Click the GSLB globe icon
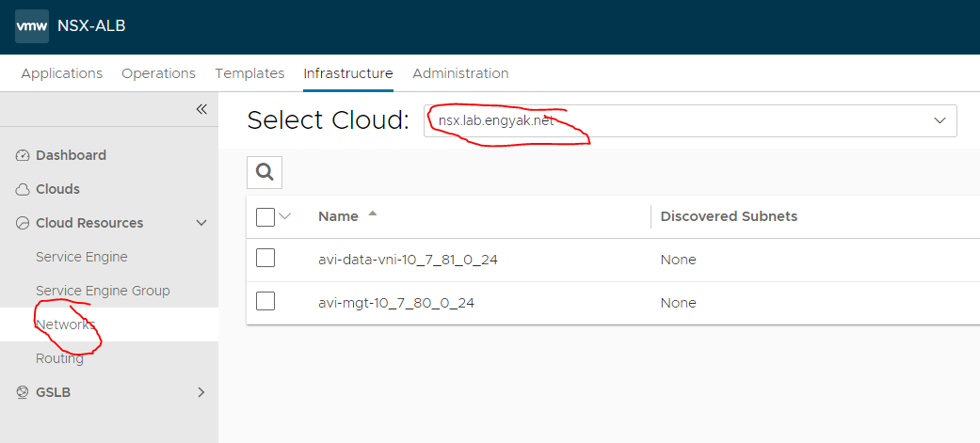Image resolution: width=980 pixels, height=443 pixels. (x=24, y=392)
